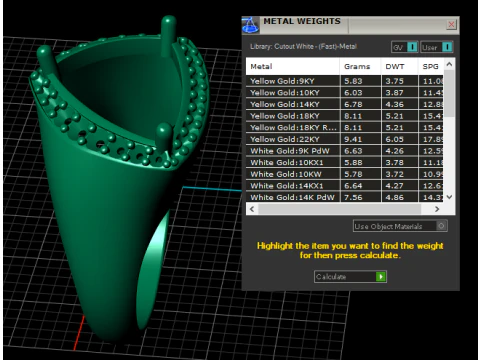This screenshot has width=480, height=360.
Task: Click the 4.86 DWT value
Action: (394, 197)
